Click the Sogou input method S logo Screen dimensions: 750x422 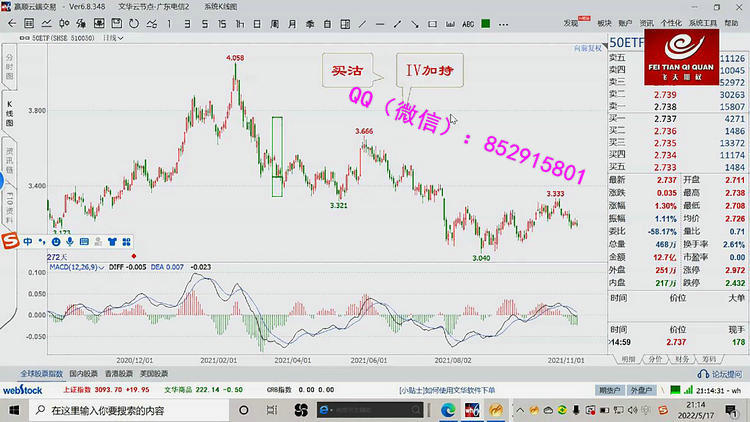coord(10,241)
